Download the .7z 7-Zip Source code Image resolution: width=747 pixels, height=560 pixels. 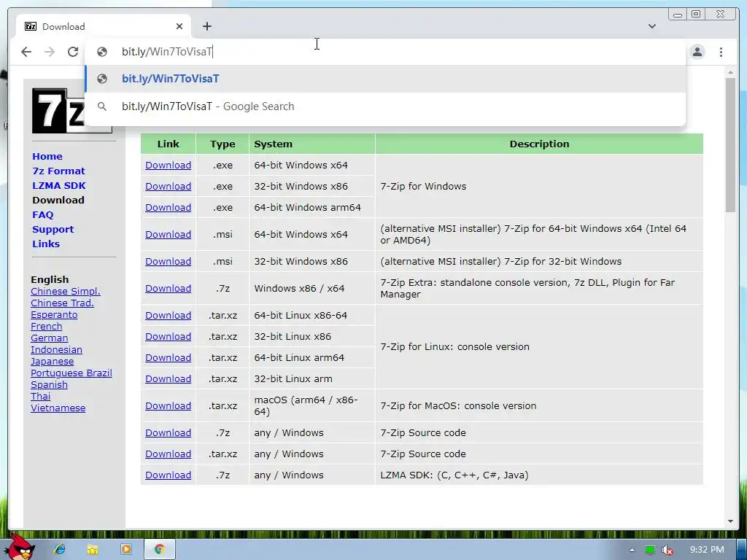[169, 432]
